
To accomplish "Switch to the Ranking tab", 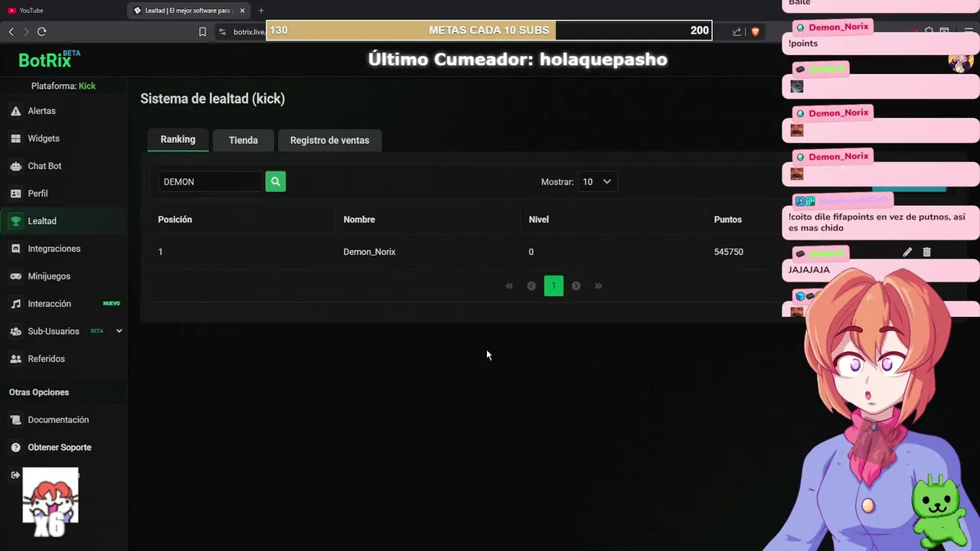I will coord(178,139).
